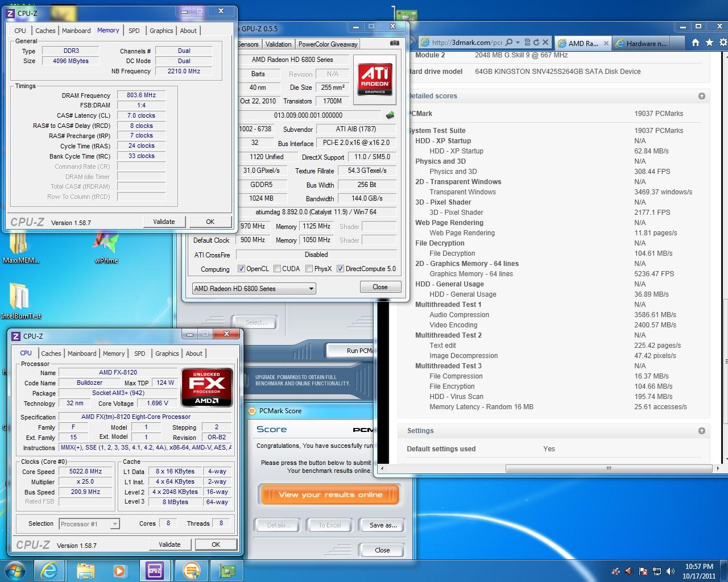Launch Internet Explorer from the taskbar
This screenshot has width=728, height=582.
[49, 570]
